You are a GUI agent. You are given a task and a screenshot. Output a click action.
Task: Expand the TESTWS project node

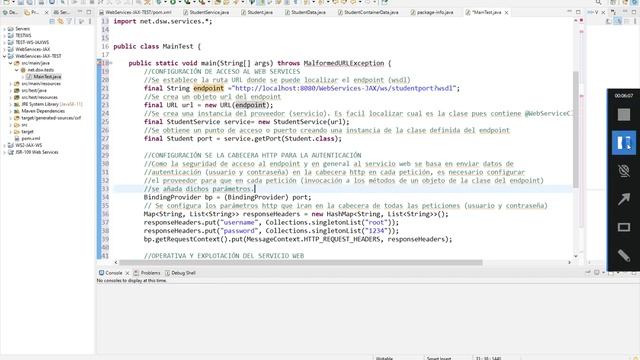tap(4, 36)
